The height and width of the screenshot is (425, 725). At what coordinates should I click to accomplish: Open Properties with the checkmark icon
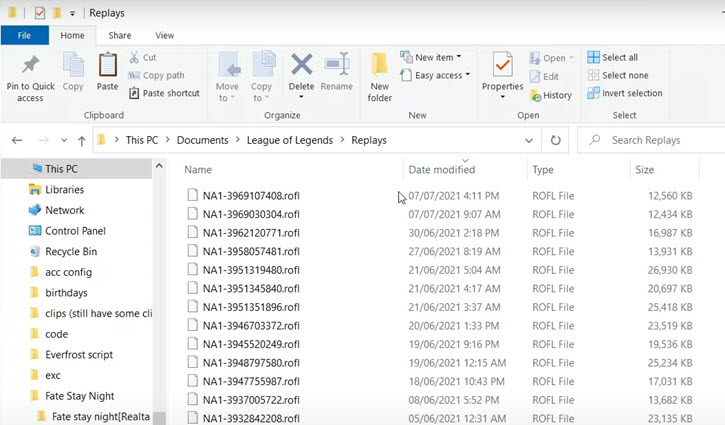(x=502, y=67)
